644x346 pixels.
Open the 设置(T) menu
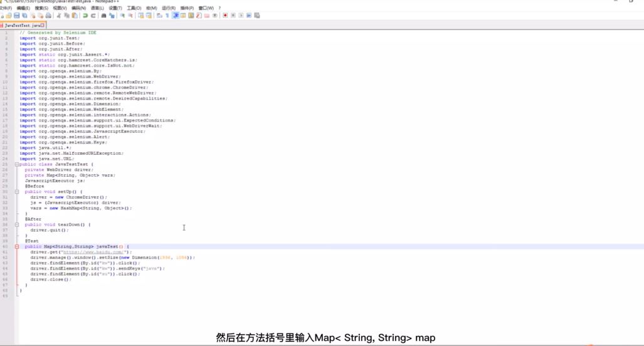[x=115, y=8]
